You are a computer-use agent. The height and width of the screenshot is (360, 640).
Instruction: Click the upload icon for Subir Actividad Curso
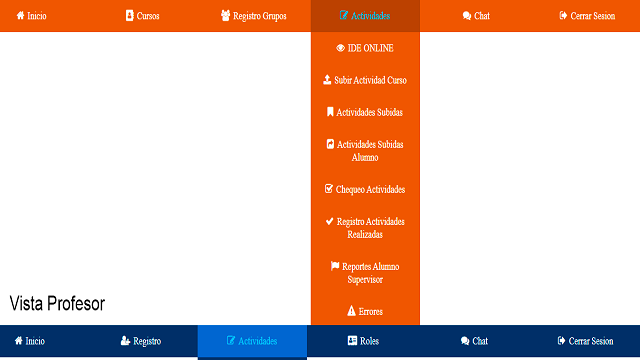(x=327, y=80)
